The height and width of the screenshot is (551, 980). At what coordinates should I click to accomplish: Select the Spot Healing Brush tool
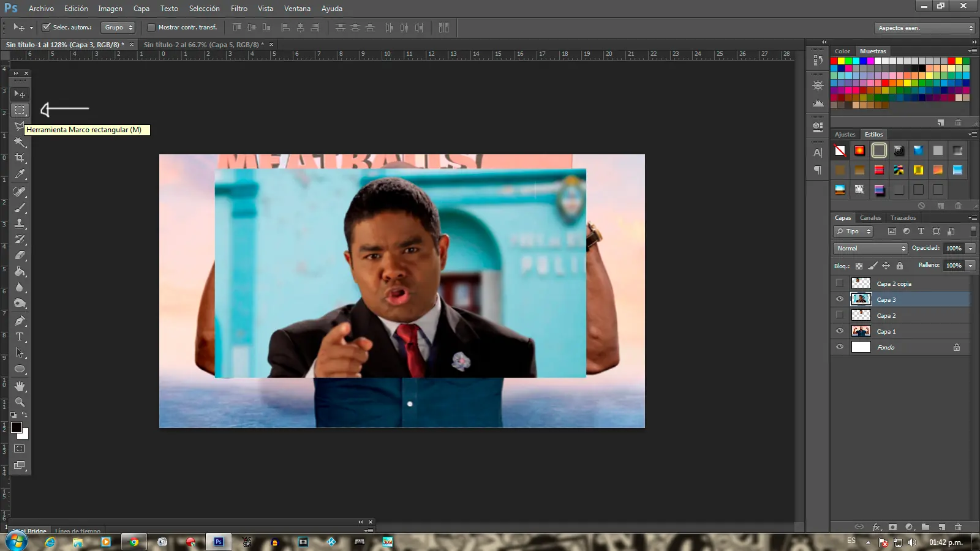[x=20, y=192]
